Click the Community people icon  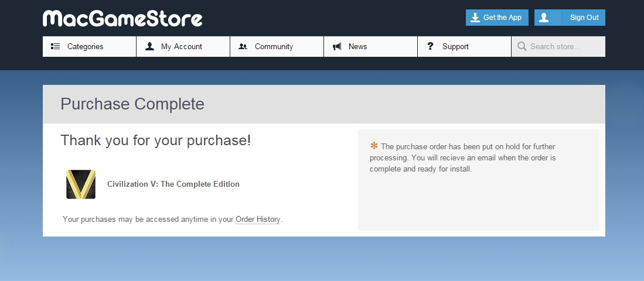tap(243, 47)
